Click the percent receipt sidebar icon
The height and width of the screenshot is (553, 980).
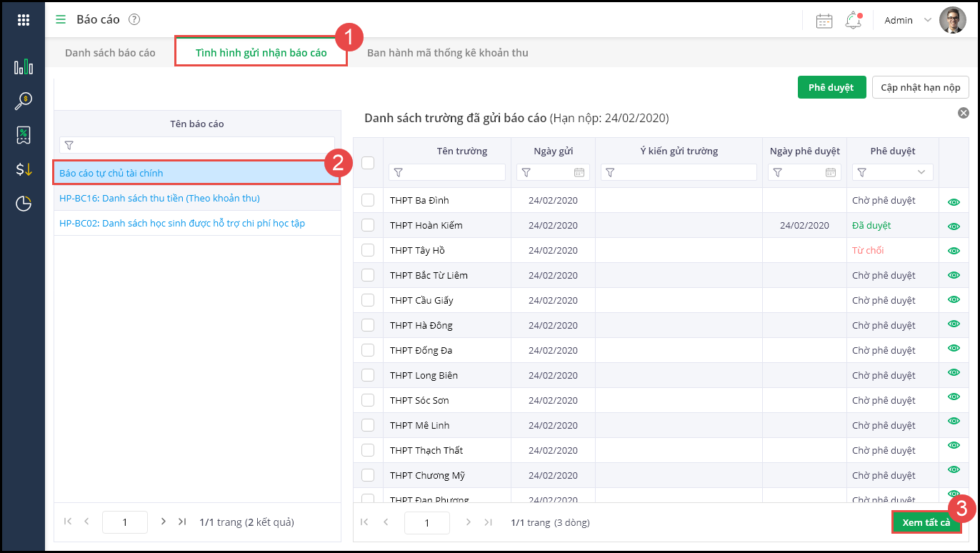(24, 135)
